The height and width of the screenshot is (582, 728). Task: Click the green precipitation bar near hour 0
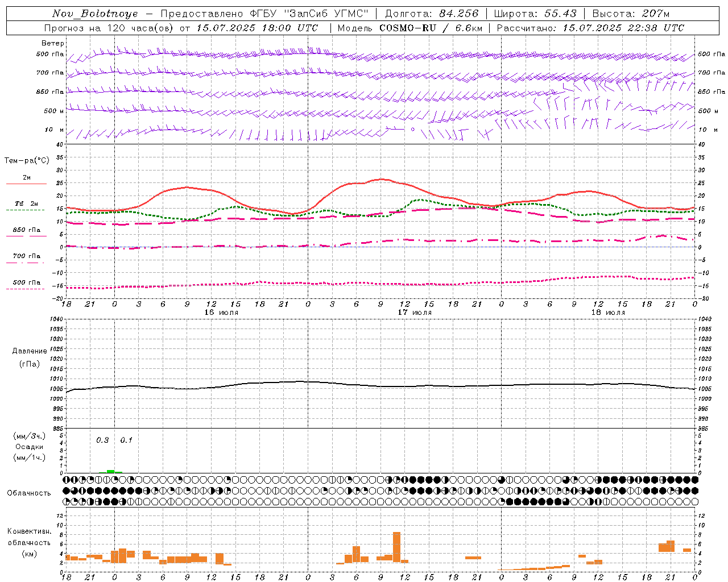point(111,471)
